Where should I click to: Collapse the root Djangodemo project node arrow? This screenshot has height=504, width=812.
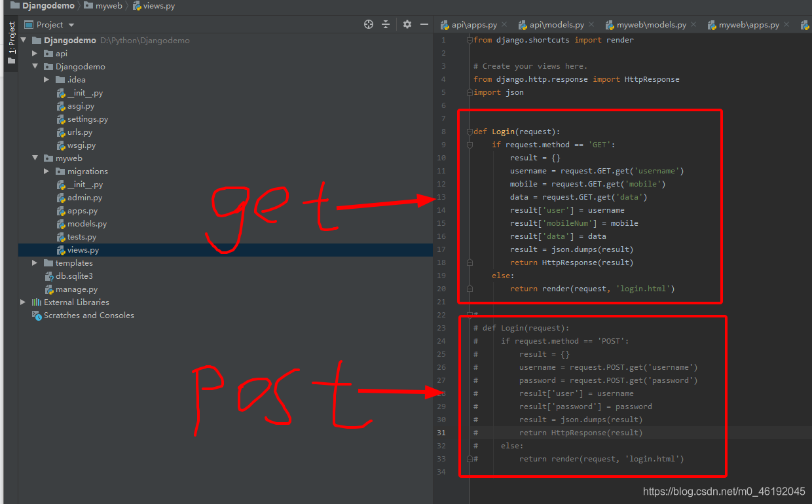[24, 41]
